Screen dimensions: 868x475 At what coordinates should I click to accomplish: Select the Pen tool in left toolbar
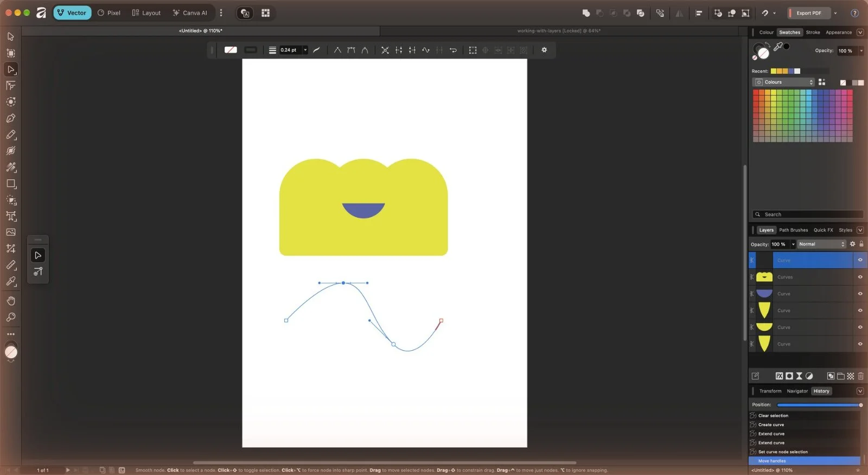(x=11, y=118)
